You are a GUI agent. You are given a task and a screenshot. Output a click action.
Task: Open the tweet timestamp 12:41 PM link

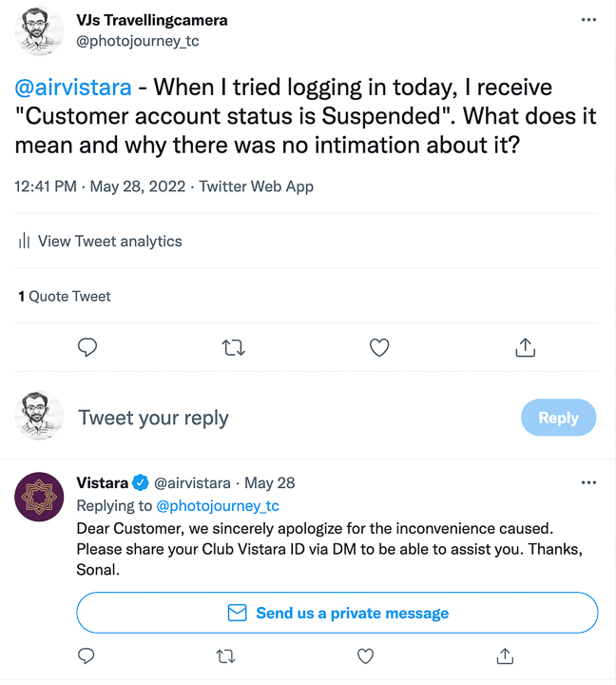coord(46,186)
